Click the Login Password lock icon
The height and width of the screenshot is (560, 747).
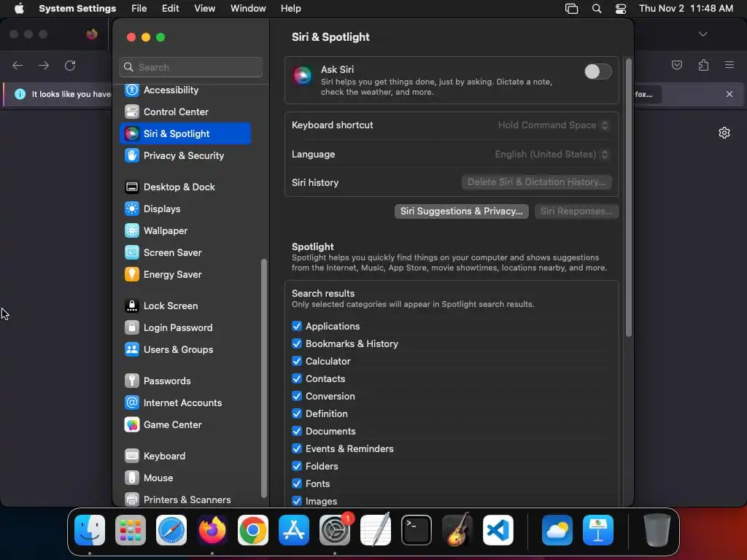tap(132, 327)
